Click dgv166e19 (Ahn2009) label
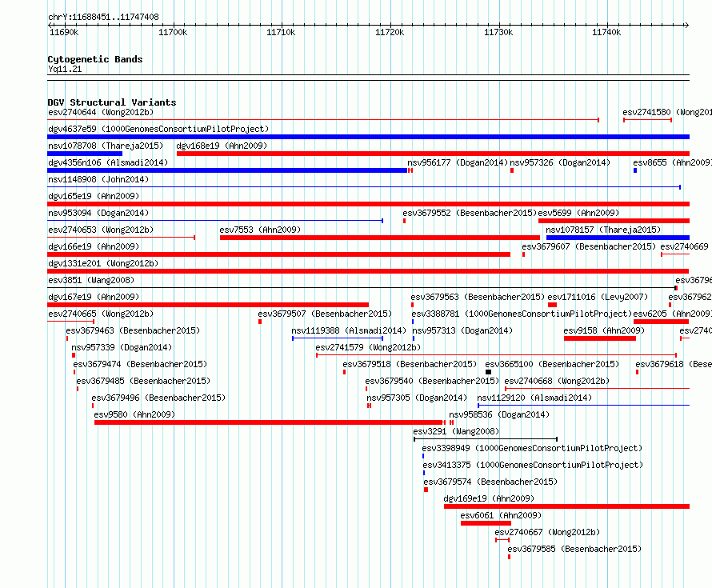 pyautogui.click(x=94, y=246)
